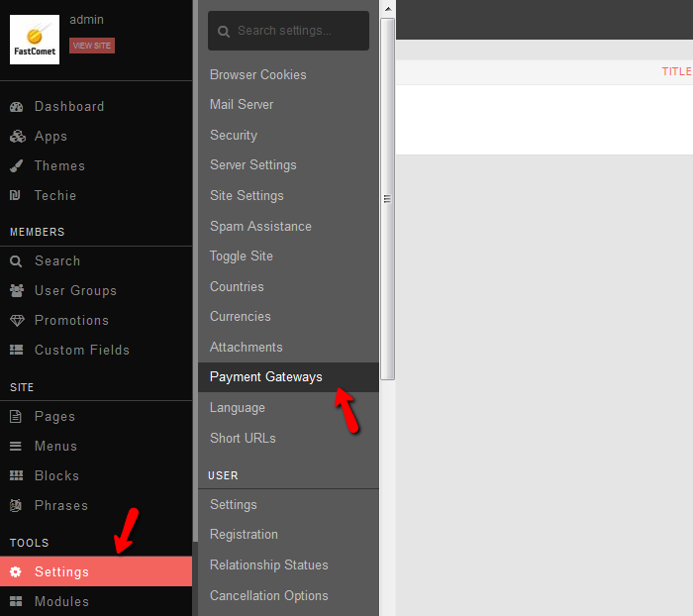Open members Search menu item
Image resolution: width=693 pixels, height=616 pixels.
(x=96, y=260)
